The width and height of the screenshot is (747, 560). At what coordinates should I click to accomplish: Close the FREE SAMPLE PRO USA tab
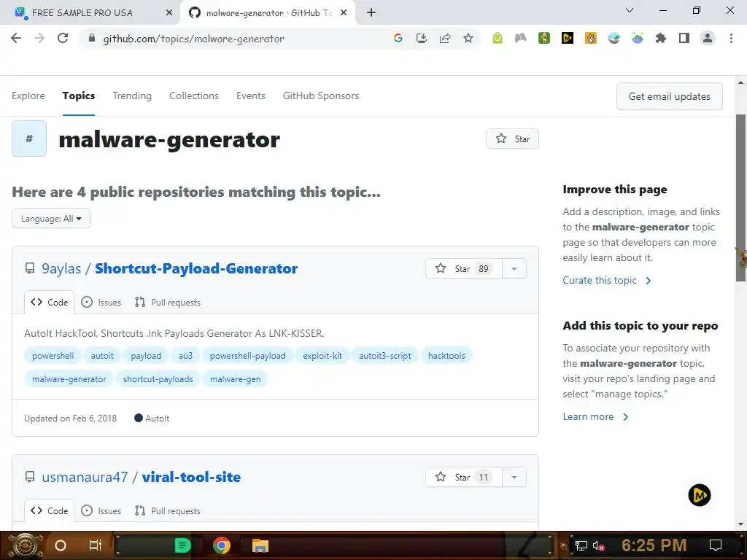[169, 13]
